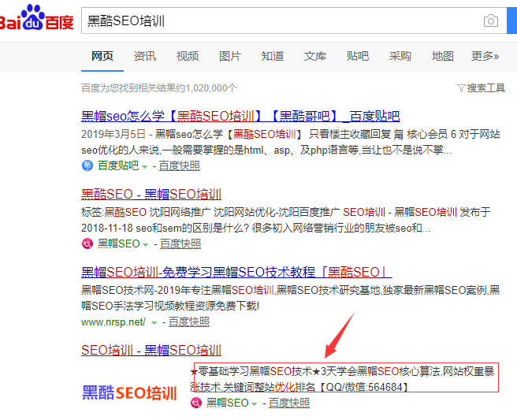The width and height of the screenshot is (517, 420).
Task: Click the Baidu logo
Action: point(36,18)
